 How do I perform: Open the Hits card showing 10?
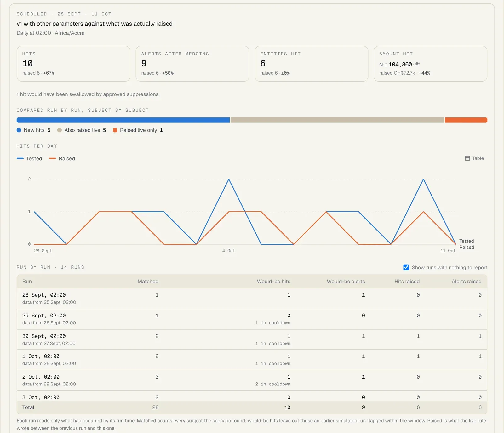pyautogui.click(x=73, y=64)
